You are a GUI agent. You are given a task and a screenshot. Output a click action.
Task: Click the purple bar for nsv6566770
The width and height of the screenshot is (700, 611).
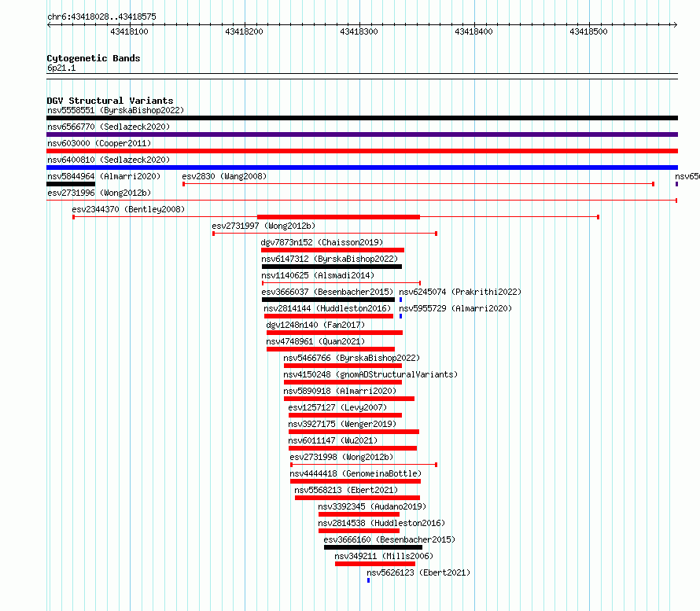coord(362,134)
